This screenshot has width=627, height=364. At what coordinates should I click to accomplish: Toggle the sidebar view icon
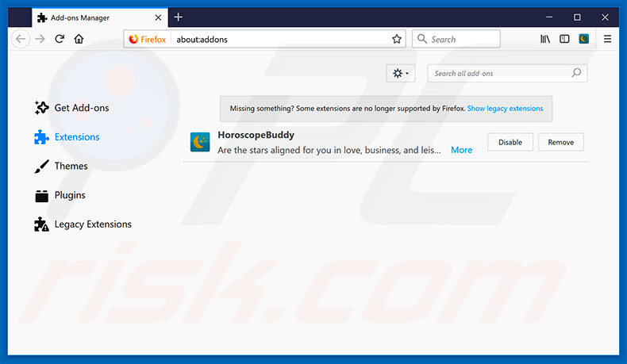coord(564,39)
